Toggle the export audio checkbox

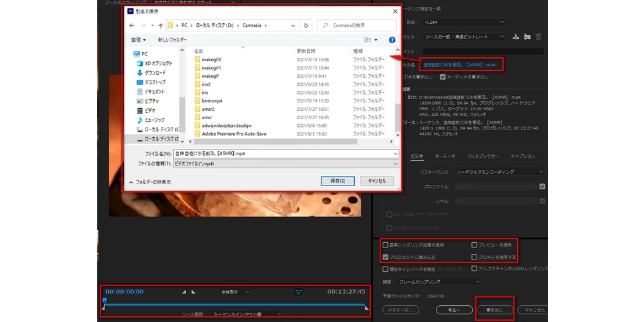[x=442, y=77]
